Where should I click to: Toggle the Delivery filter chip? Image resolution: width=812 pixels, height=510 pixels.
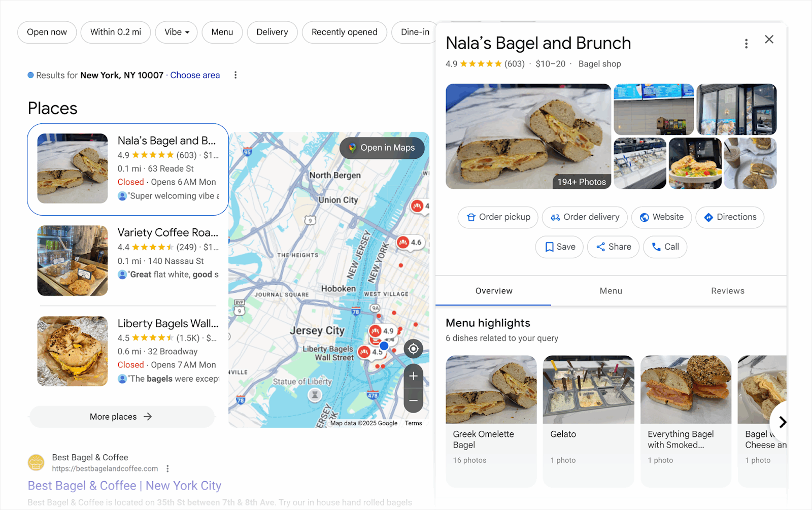pyautogui.click(x=272, y=32)
